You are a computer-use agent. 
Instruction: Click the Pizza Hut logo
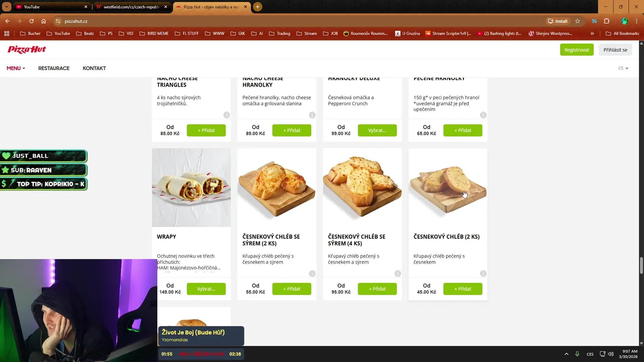pos(27,49)
